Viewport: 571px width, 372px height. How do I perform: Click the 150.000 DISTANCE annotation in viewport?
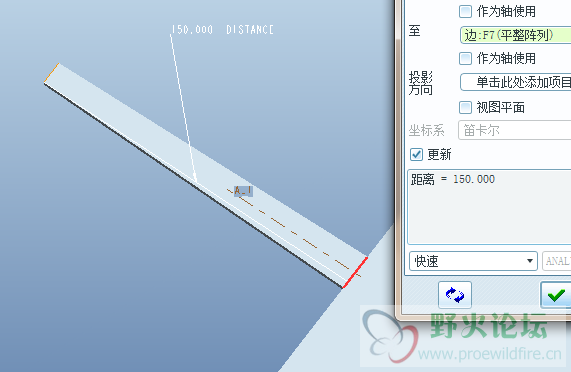tap(222, 29)
